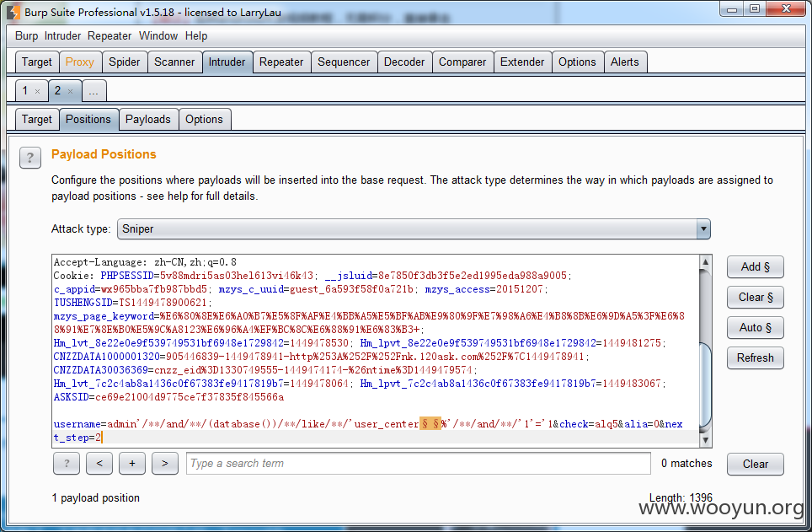Click the '1 payload position' label
812x532 pixels.
(x=96, y=497)
